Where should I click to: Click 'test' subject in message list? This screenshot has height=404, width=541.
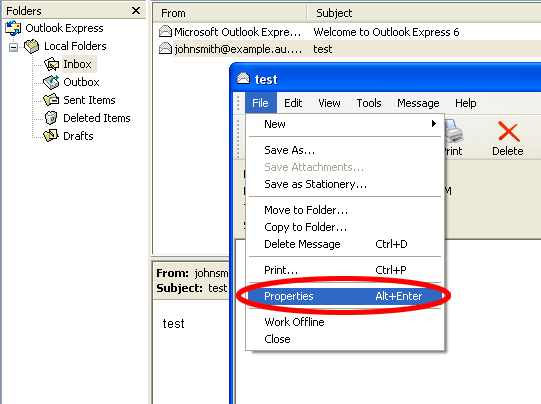coord(323,49)
